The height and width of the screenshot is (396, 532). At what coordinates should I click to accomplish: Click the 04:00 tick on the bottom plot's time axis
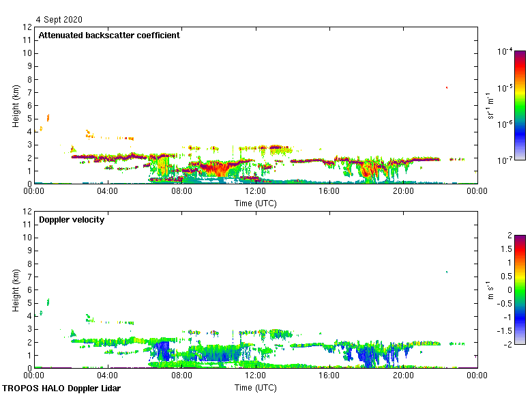[108, 376]
